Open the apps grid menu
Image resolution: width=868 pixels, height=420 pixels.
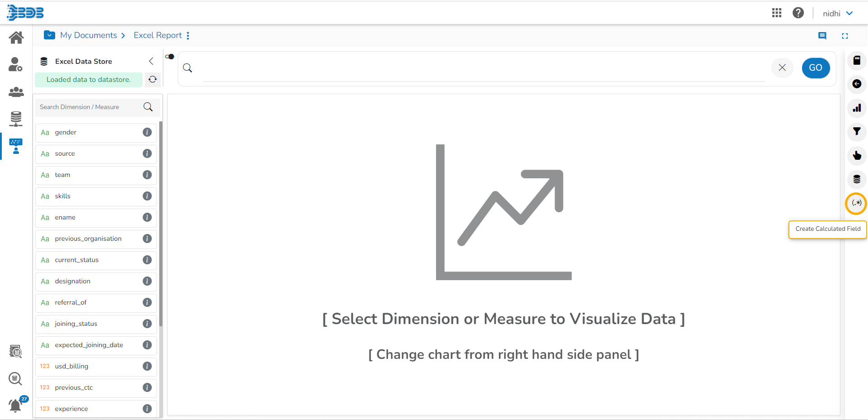(x=777, y=13)
